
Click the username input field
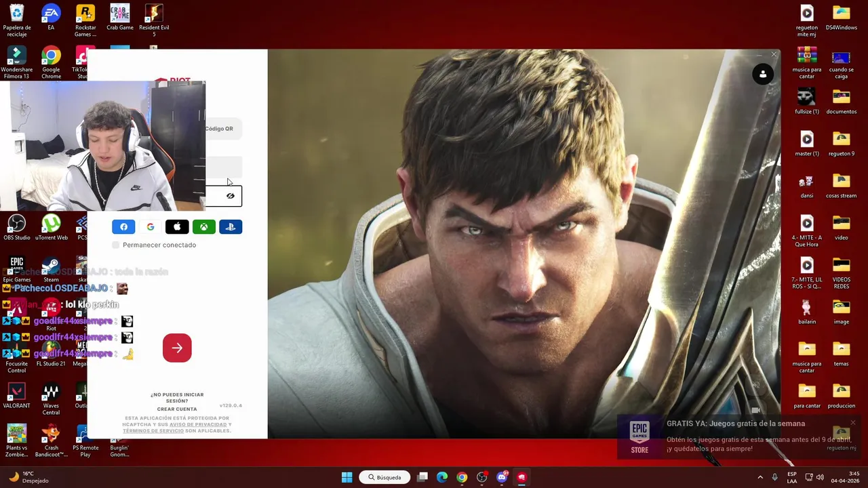tap(224, 166)
